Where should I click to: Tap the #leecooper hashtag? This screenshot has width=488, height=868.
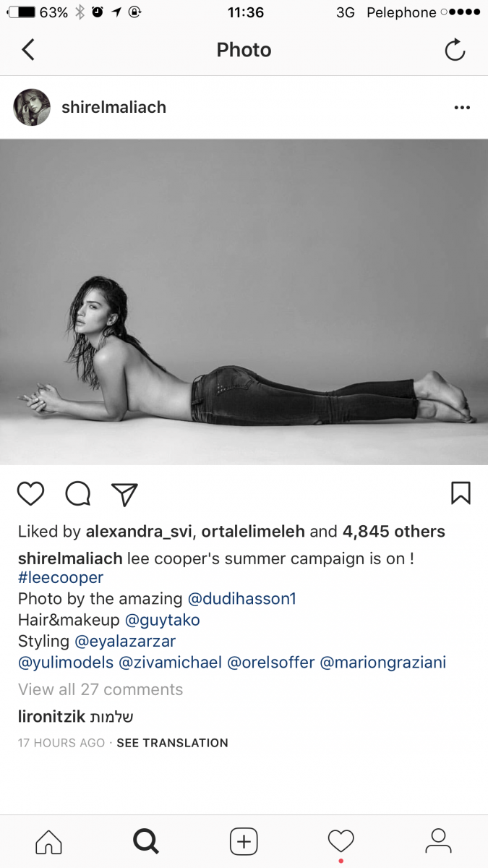(x=61, y=578)
